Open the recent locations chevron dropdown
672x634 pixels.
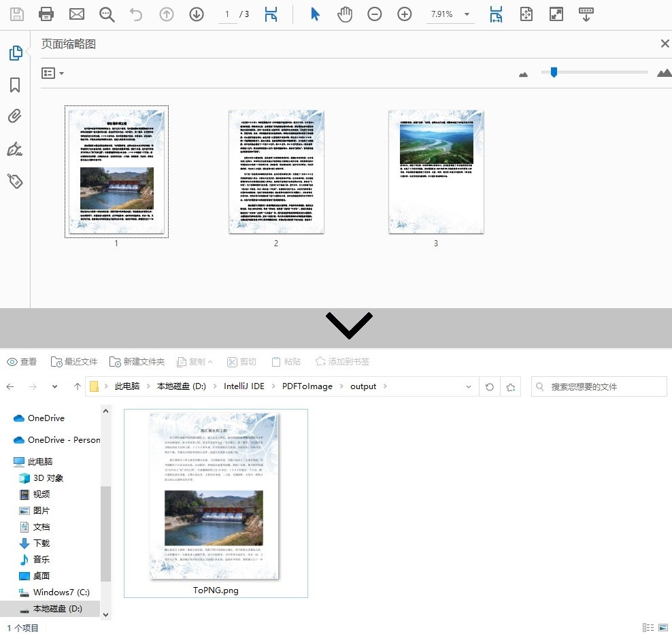[54, 386]
